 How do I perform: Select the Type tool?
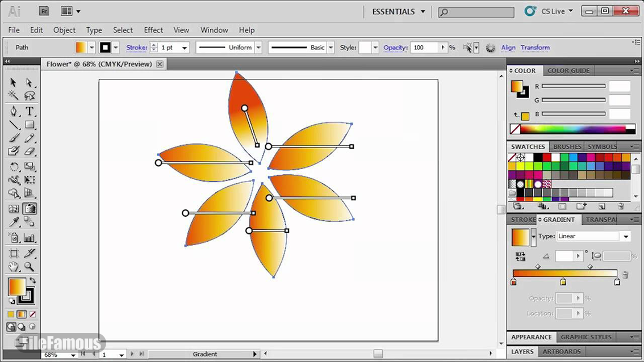[29, 111]
